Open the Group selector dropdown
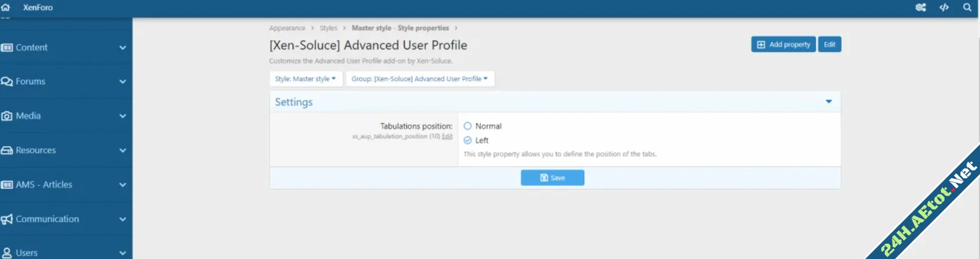 419,78
